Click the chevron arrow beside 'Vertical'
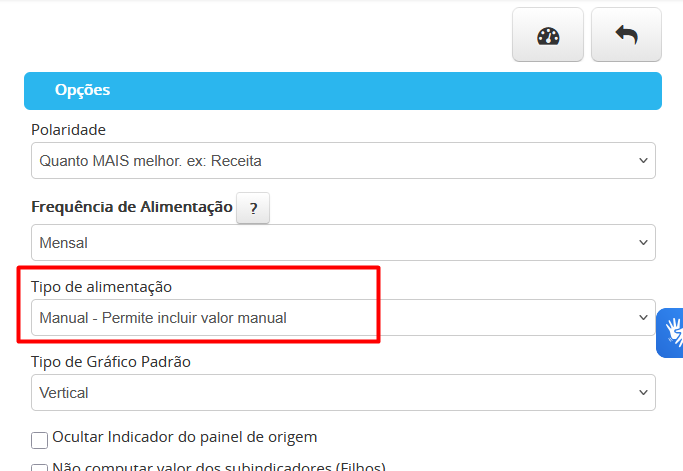The image size is (683, 471). click(642, 392)
